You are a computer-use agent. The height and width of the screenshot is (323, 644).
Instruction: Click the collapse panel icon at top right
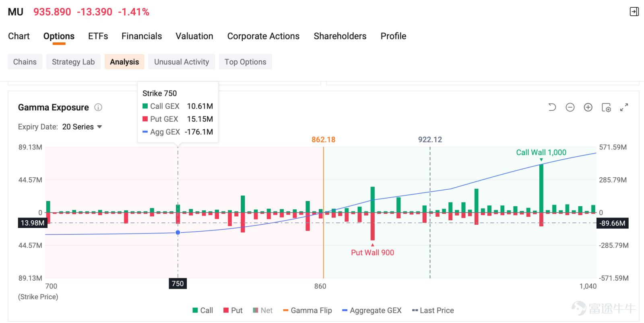click(634, 12)
